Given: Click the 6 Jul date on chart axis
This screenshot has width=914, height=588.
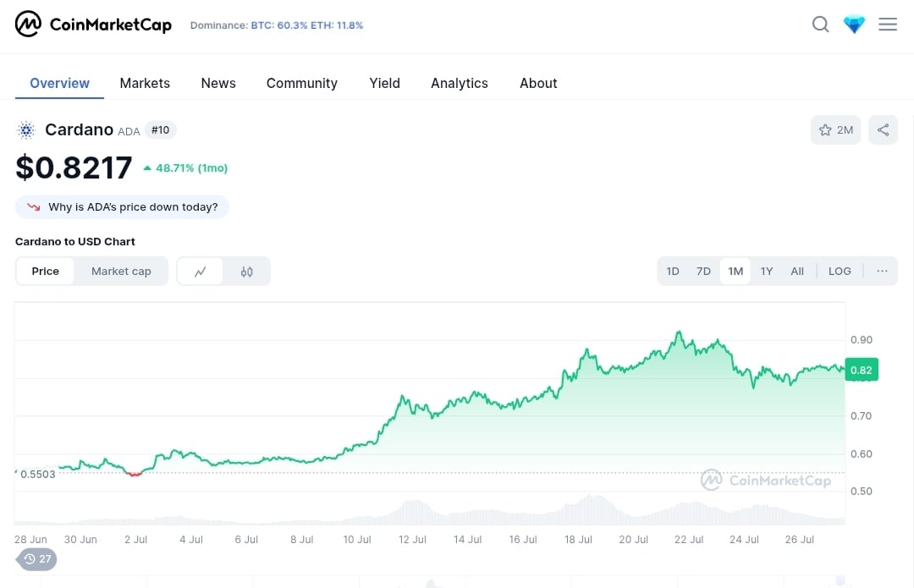Looking at the screenshot, I should tap(246, 540).
